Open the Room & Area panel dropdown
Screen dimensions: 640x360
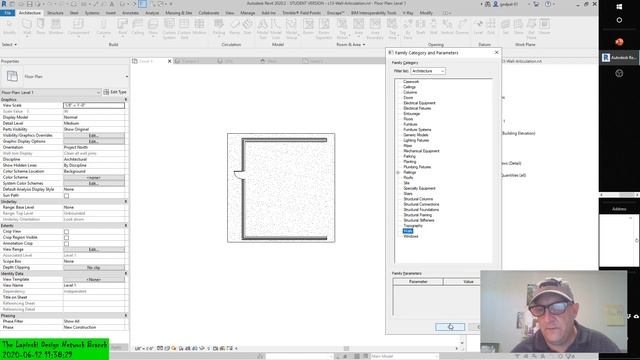tap(351, 44)
